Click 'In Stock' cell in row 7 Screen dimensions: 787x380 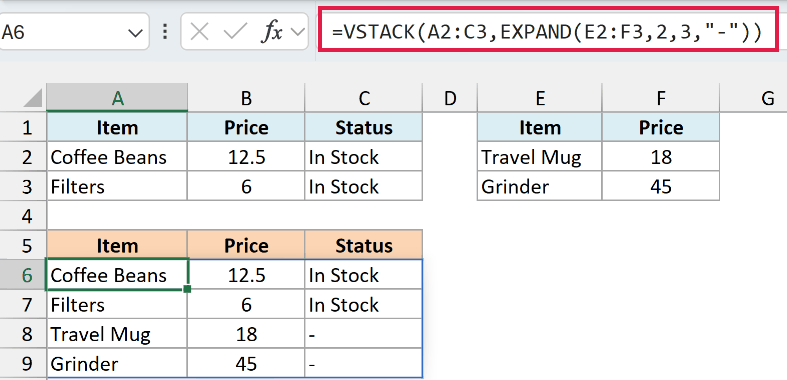click(x=363, y=304)
